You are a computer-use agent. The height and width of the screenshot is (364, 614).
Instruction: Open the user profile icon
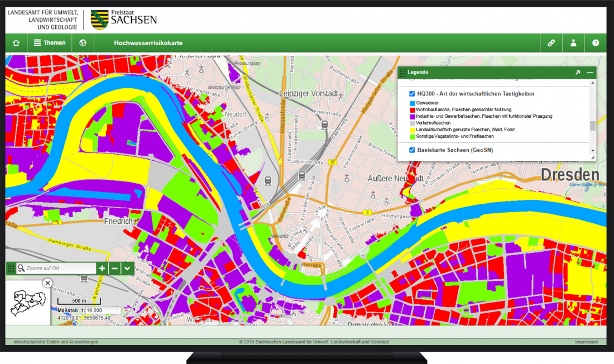click(x=573, y=43)
